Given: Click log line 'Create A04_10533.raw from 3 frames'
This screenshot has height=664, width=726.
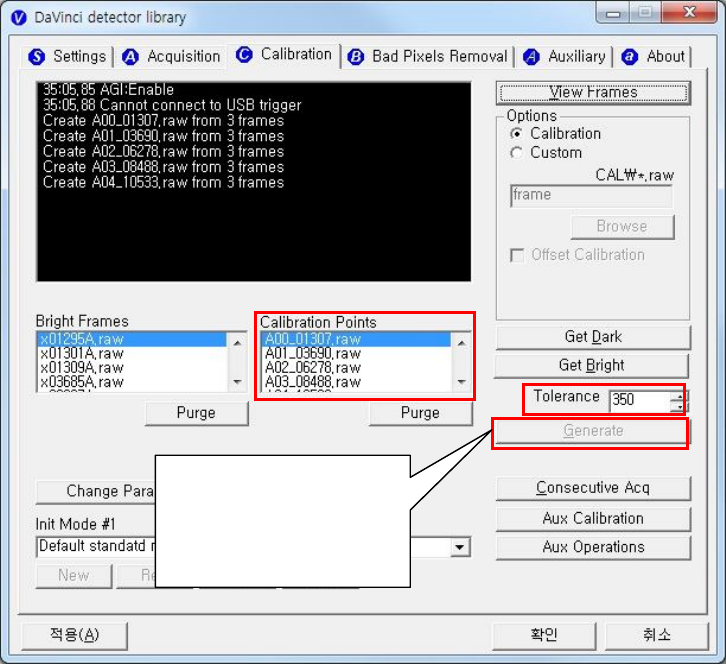Looking at the screenshot, I should click(163, 182).
